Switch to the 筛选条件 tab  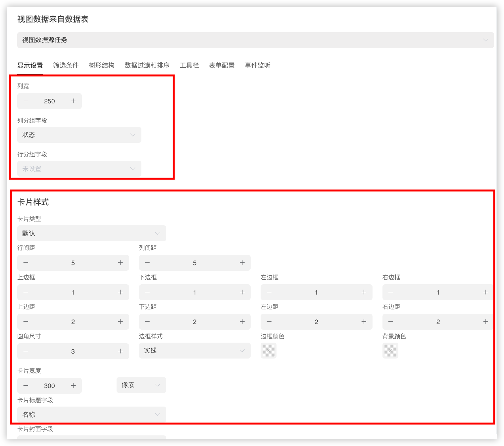(x=66, y=65)
